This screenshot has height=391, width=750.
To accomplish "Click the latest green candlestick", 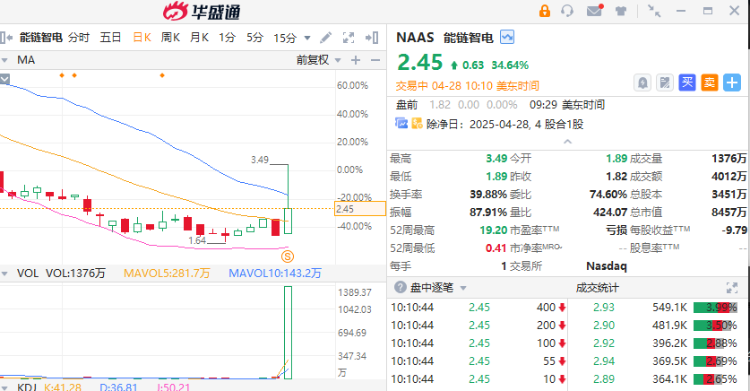I will 288,220.
